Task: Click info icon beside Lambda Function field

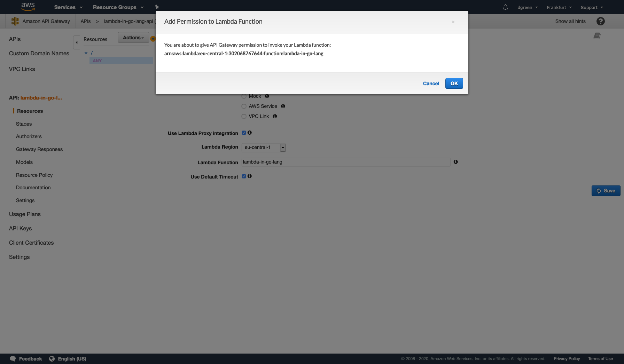Action: [455, 162]
